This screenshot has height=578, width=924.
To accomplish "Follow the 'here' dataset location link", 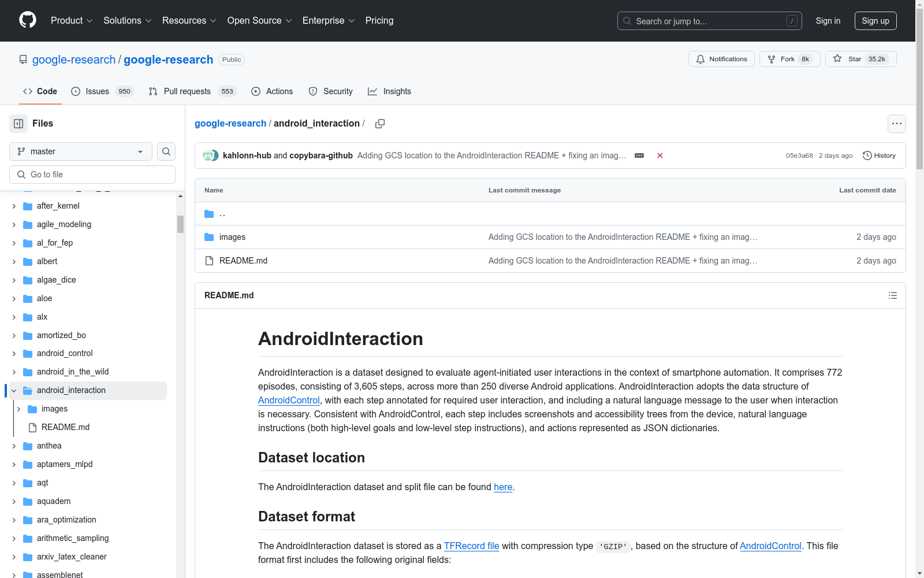I will point(503,487).
